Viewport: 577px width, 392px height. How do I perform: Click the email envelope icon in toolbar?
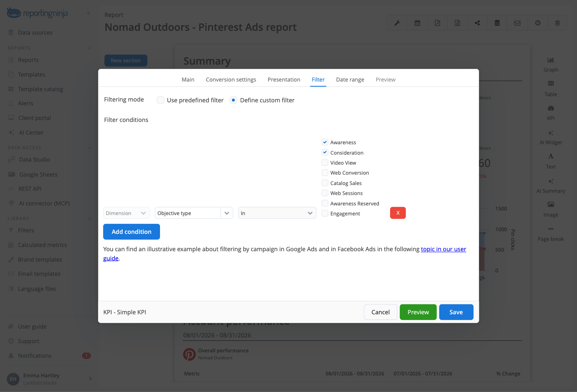coord(517,23)
